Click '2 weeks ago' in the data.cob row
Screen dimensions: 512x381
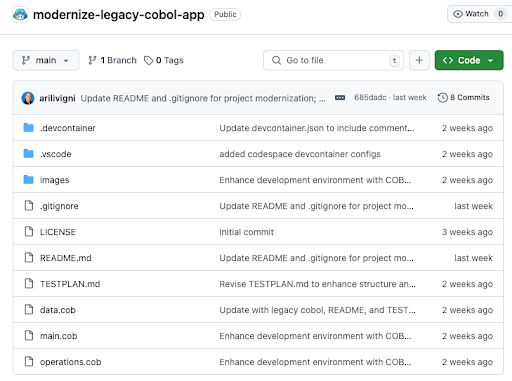(x=467, y=310)
